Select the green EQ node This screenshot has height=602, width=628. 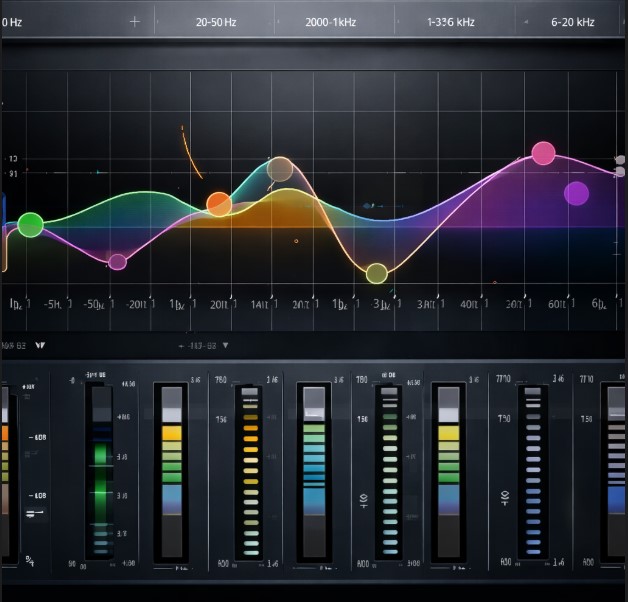click(x=30, y=225)
